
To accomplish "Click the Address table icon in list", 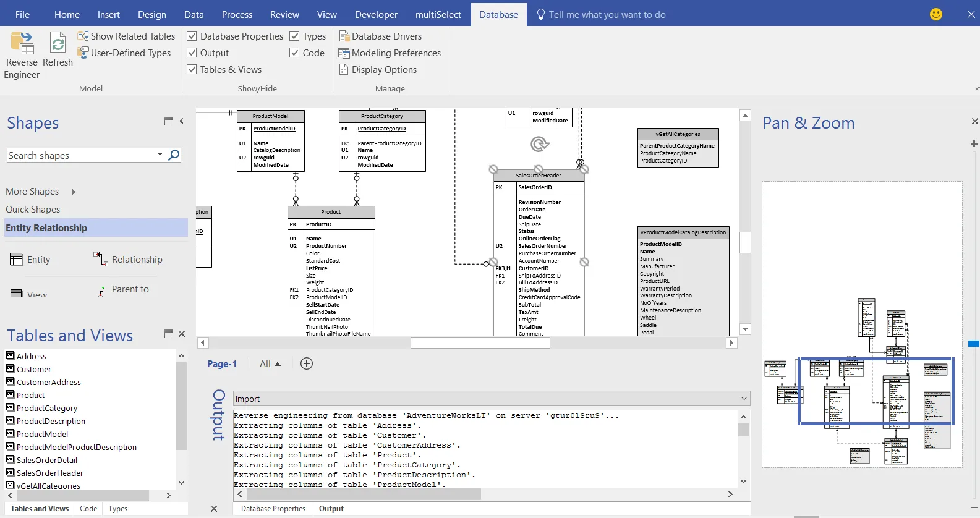I will (10, 355).
